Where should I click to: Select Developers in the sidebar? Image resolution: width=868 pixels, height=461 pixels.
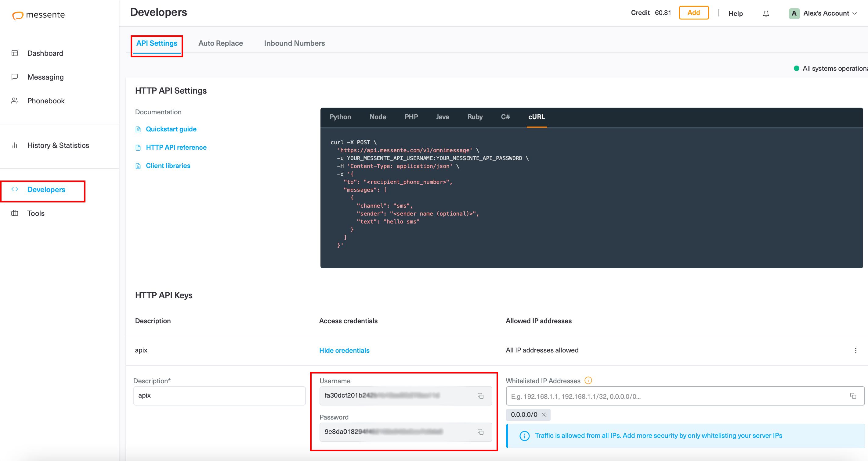(46, 189)
